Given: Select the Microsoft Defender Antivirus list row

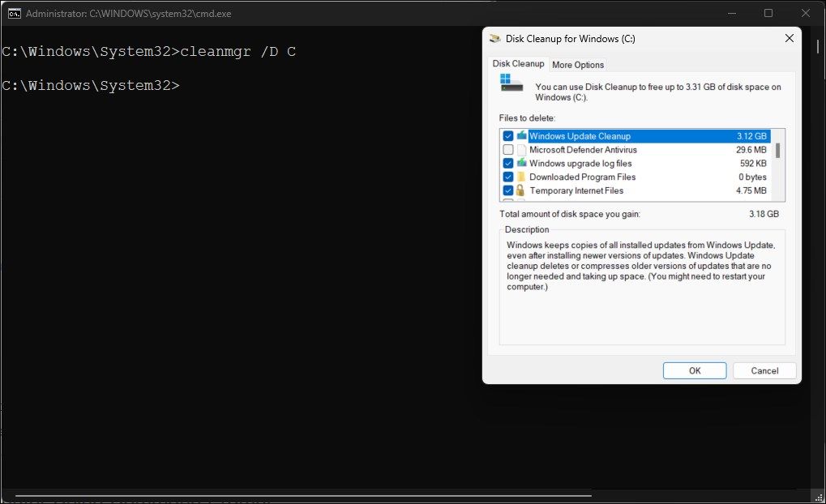Looking at the screenshot, I should [x=584, y=149].
